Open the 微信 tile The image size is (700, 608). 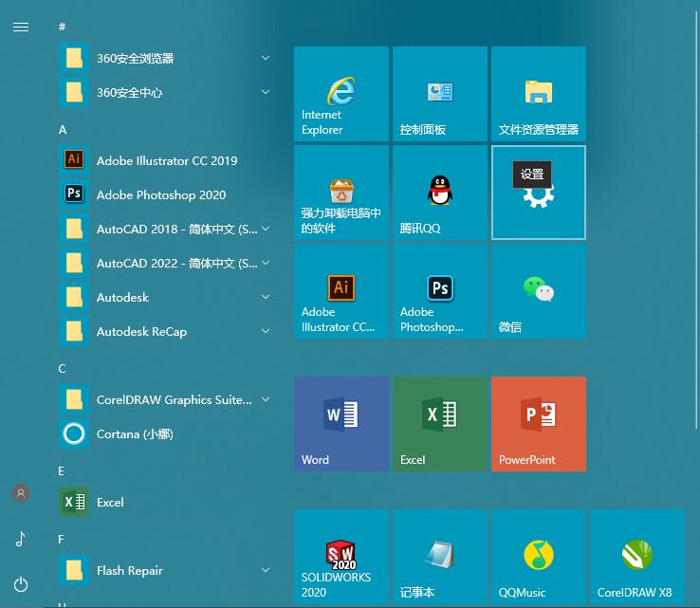click(x=539, y=291)
